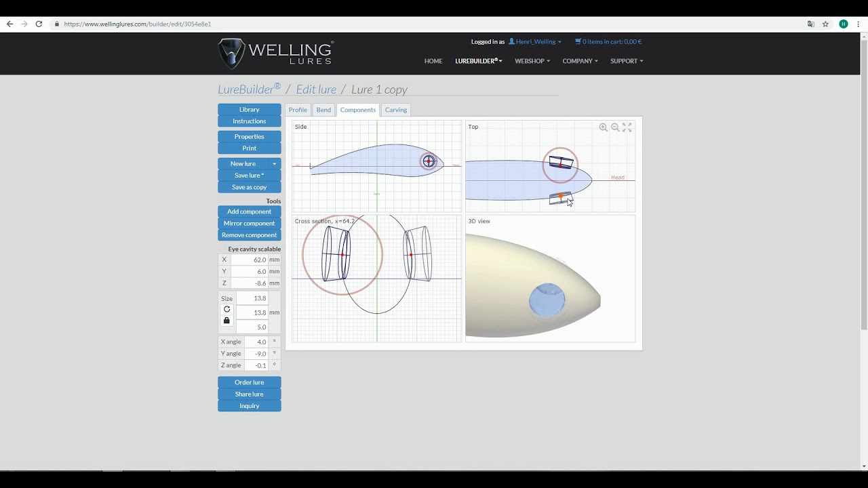
Task: Open the Library
Action: (250, 109)
